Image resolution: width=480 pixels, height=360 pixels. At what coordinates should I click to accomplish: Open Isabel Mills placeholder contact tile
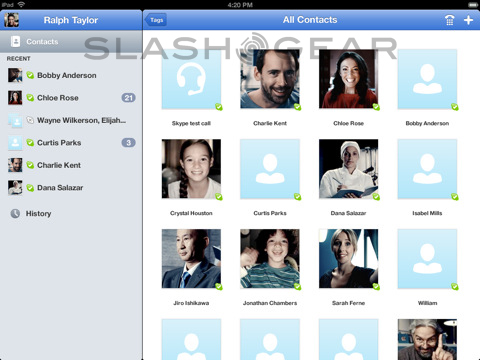pos(427,169)
